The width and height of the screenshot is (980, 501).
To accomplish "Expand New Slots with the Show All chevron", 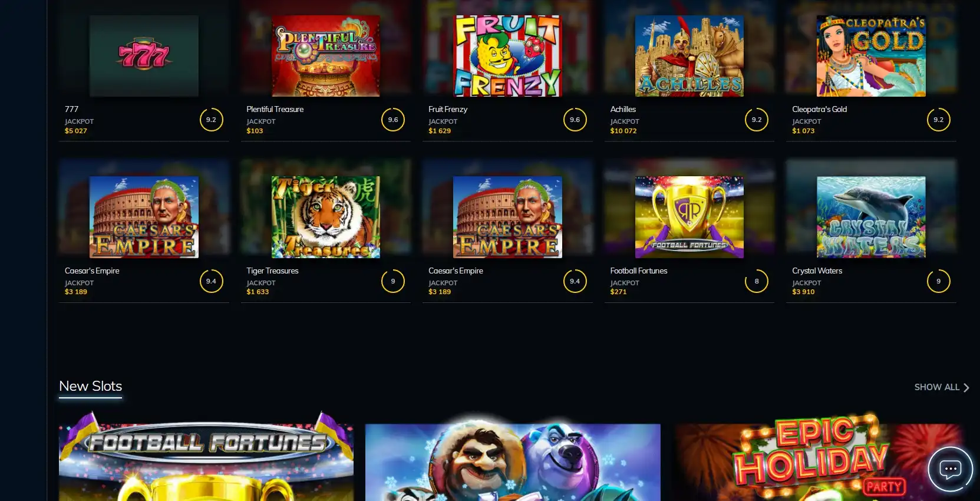I will pyautogui.click(x=966, y=388).
